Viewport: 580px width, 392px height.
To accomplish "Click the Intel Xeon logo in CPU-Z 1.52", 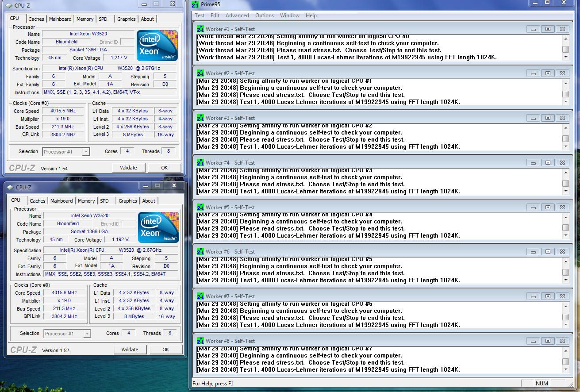I will (x=158, y=227).
